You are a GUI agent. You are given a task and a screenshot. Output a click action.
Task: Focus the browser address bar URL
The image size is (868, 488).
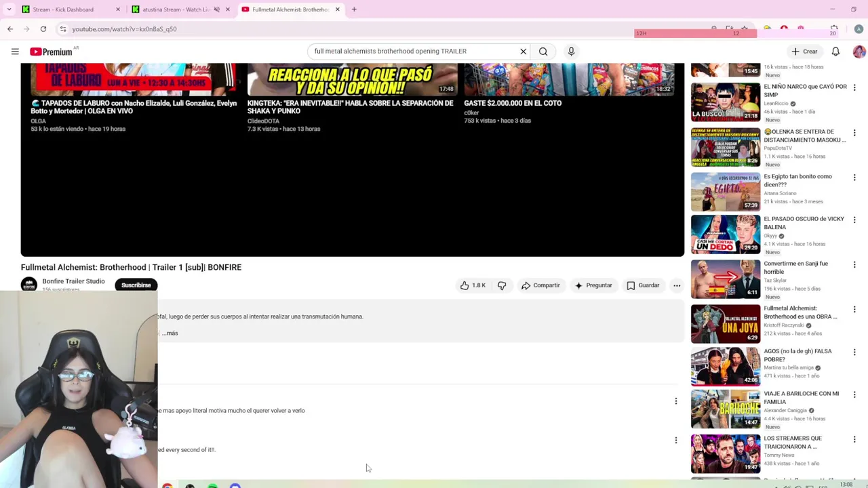pyautogui.click(x=124, y=29)
